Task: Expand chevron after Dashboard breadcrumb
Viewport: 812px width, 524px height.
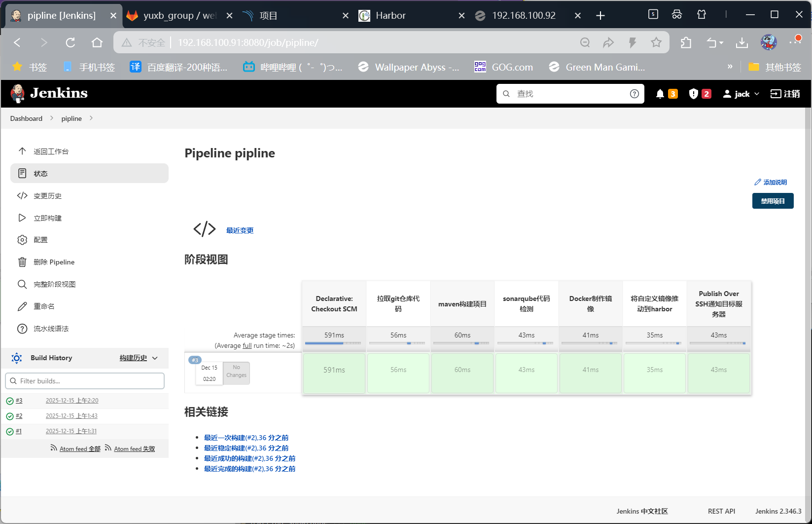Action: 52,118
